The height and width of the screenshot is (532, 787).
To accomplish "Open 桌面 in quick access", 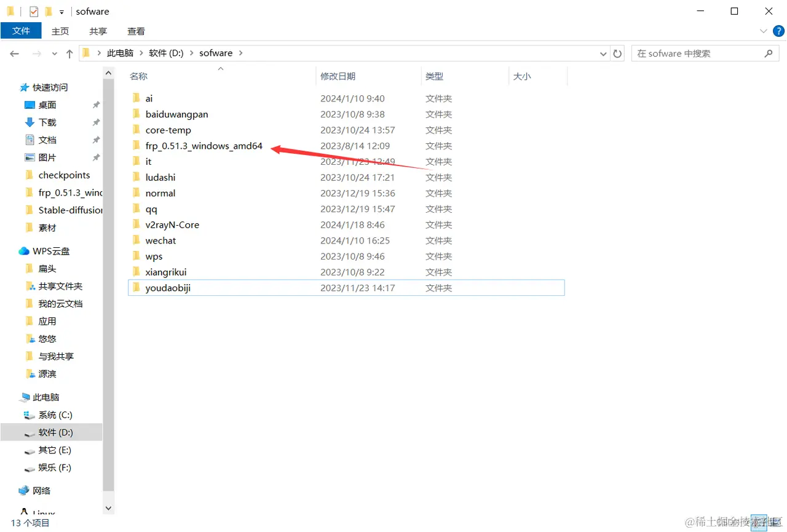I will pyautogui.click(x=47, y=105).
